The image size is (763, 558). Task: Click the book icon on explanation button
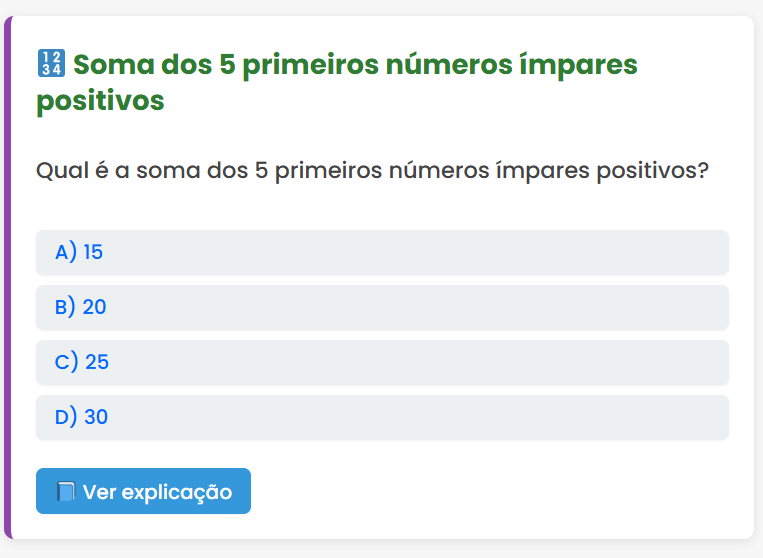click(66, 492)
